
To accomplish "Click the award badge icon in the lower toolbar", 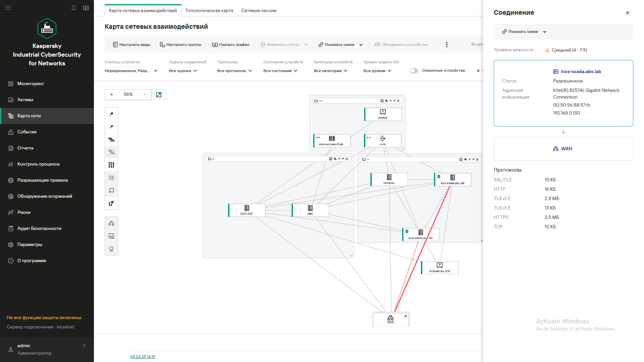I will 111,249.
